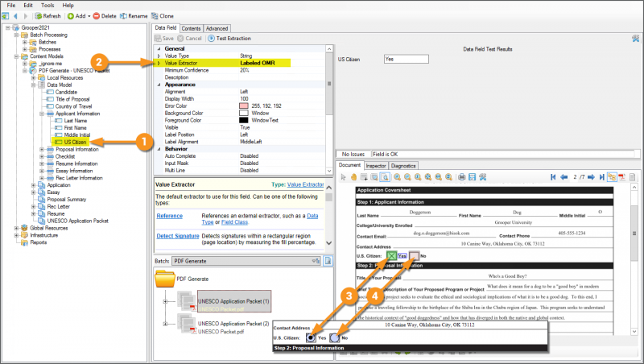
Task: Open the Edit menu
Action: click(28, 6)
